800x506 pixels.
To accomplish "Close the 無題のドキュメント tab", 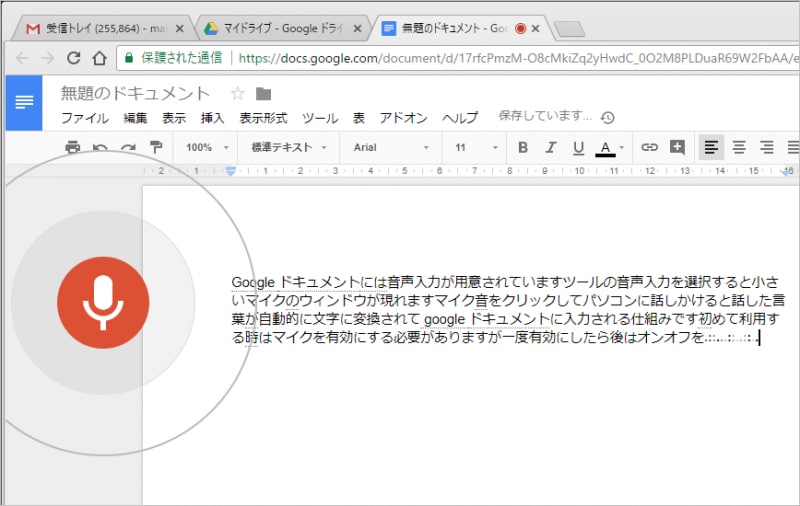I will (x=535, y=29).
